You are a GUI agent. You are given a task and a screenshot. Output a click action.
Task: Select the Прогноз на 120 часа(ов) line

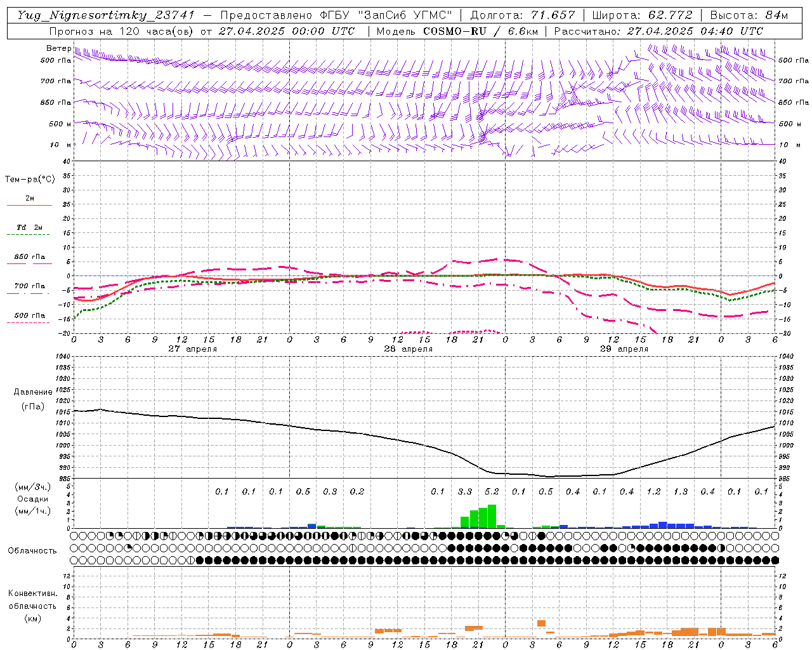(x=202, y=31)
